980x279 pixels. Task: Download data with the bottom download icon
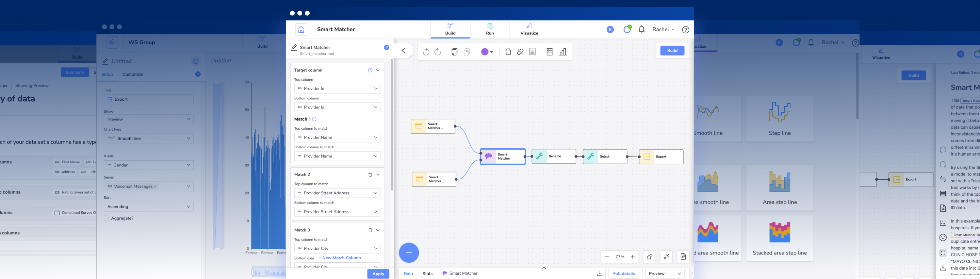600,274
